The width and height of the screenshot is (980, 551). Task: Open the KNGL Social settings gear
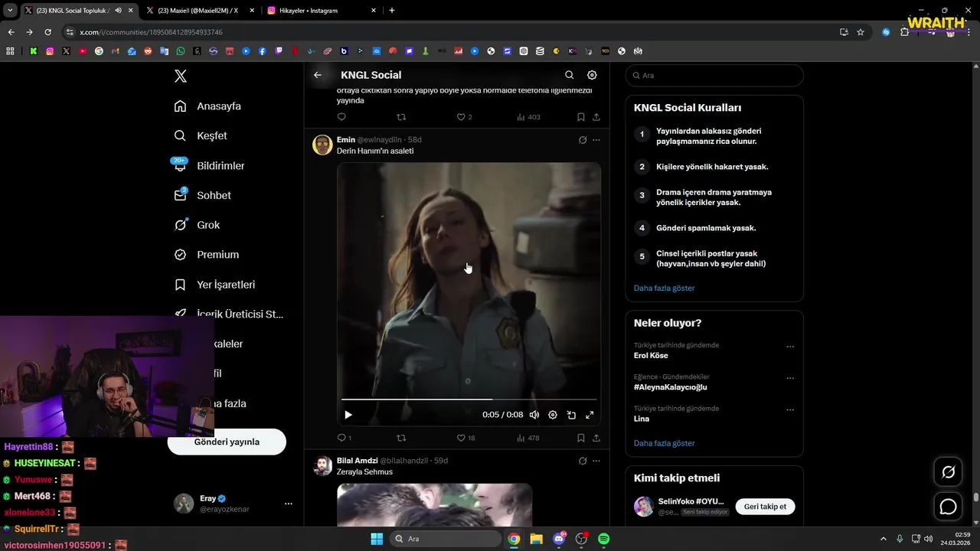coord(592,75)
